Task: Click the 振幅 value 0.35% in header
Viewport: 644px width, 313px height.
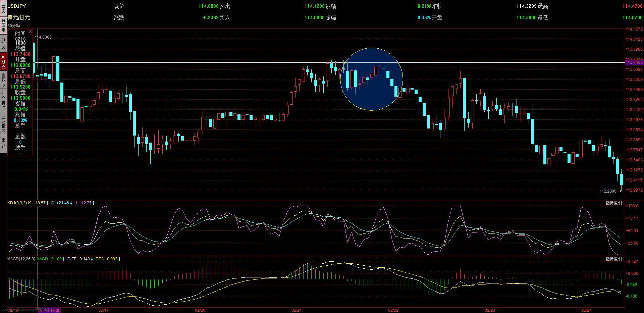Action: 424,17
